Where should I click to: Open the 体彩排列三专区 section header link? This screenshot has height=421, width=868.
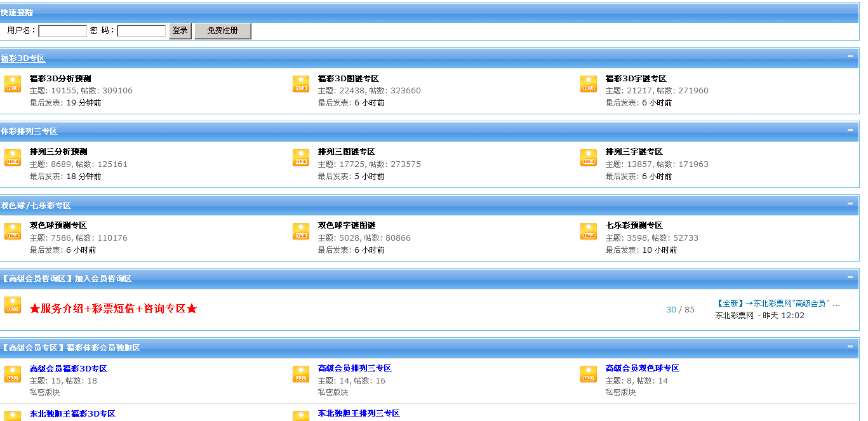[29, 131]
